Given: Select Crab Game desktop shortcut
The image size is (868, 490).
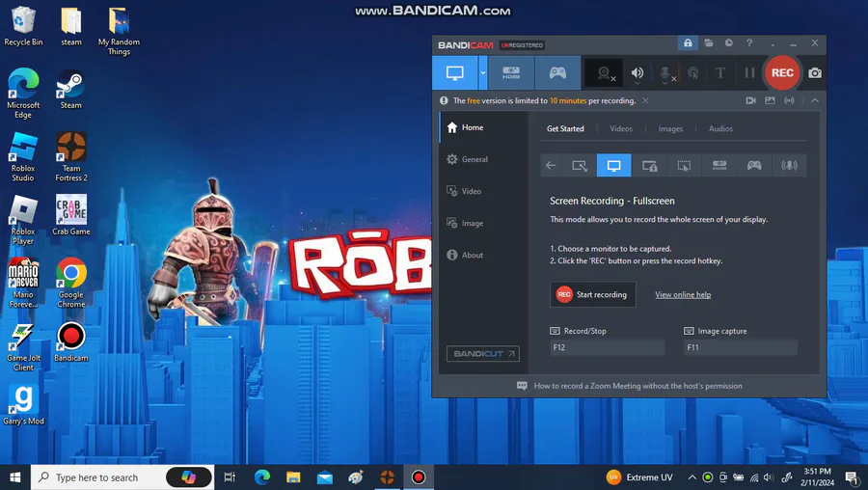Looking at the screenshot, I should tap(70, 215).
